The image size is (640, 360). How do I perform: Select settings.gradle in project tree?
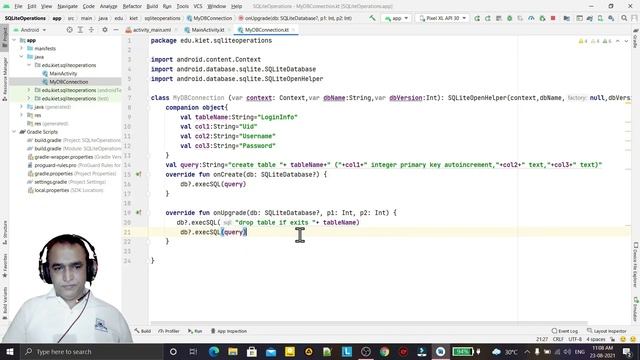coord(50,182)
